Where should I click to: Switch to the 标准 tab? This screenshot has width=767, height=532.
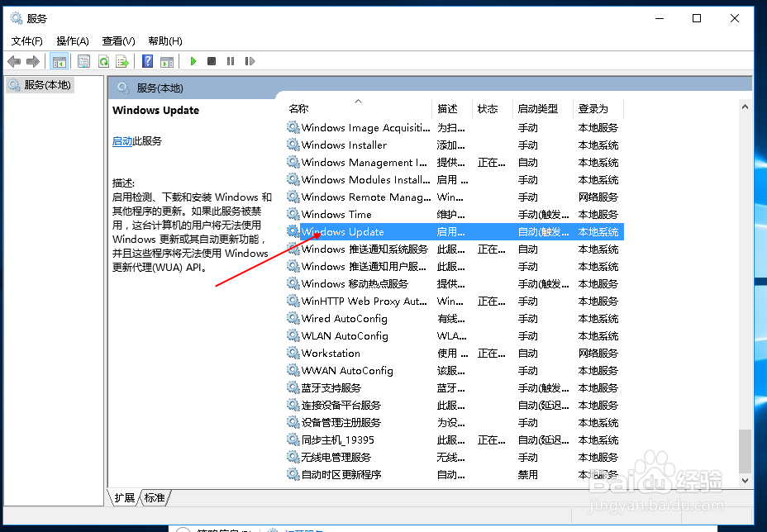pyautogui.click(x=155, y=498)
